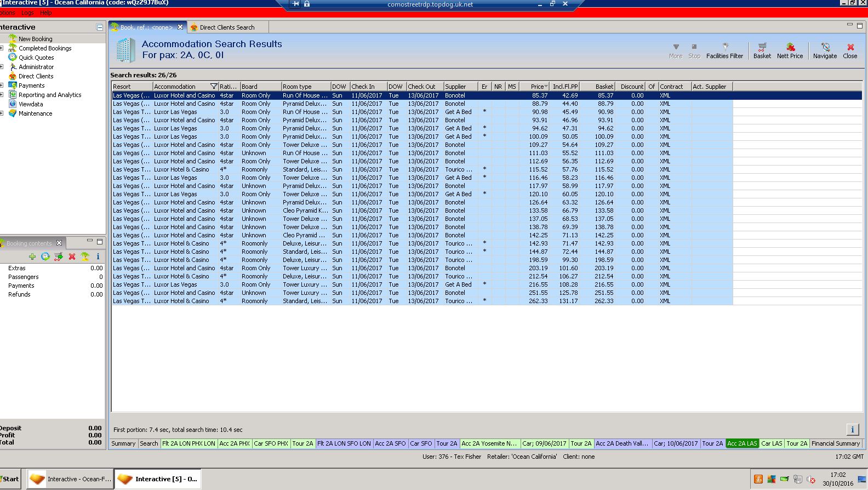Click the Passengers row in Booking contents
This screenshot has width=868, height=490.
click(53, 277)
